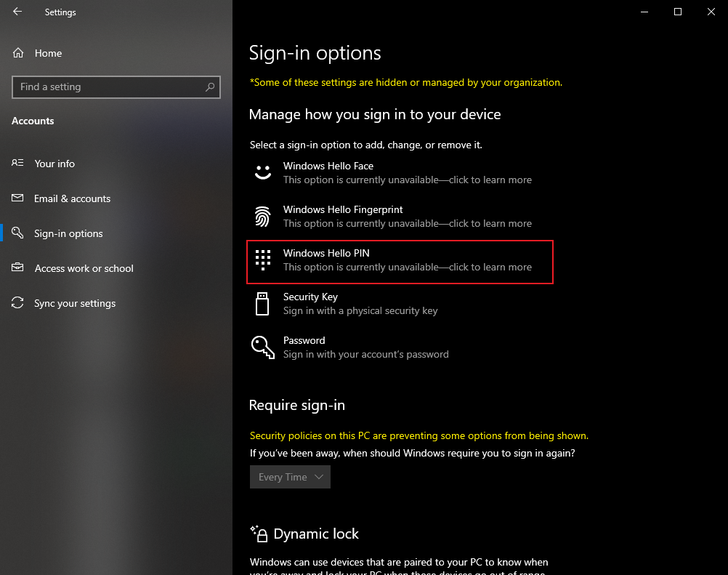The height and width of the screenshot is (575, 728).
Task: Click the Windows Hello PIN keypad icon
Action: tap(263, 260)
